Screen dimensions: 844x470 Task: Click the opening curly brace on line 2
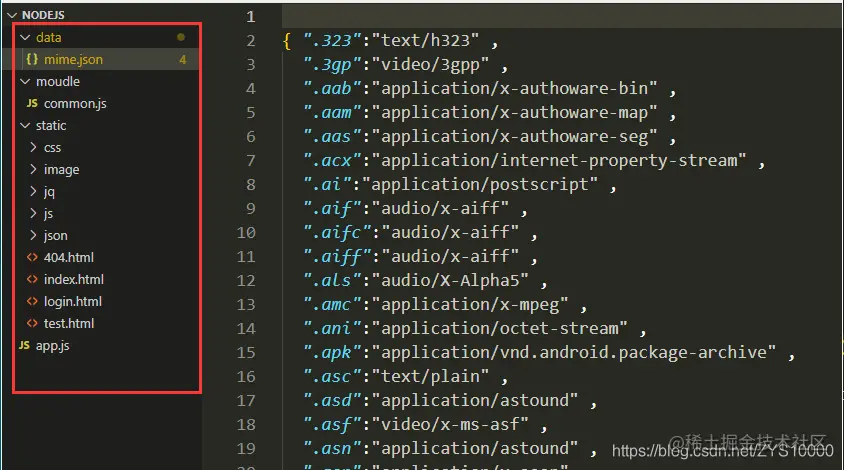pos(287,41)
